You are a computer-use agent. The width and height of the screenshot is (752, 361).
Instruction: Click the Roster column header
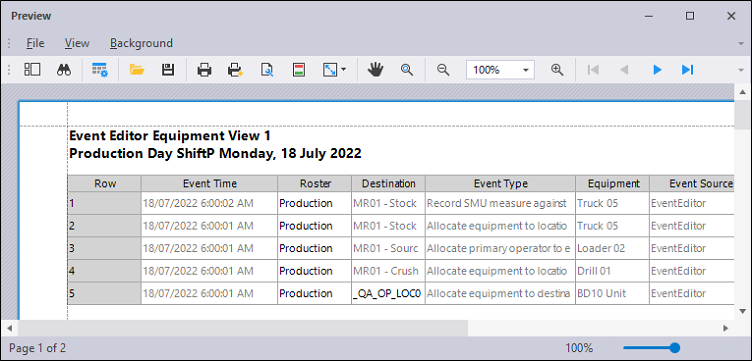315,184
